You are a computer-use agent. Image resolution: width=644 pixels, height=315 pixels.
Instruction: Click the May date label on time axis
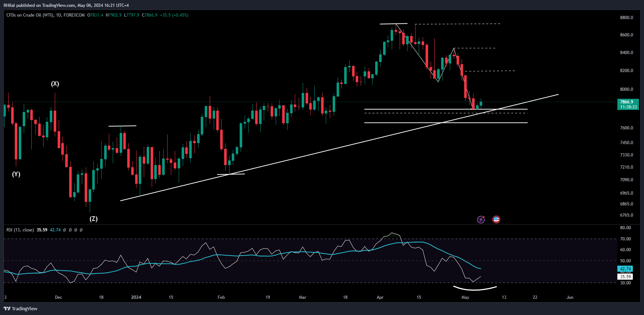click(465, 297)
